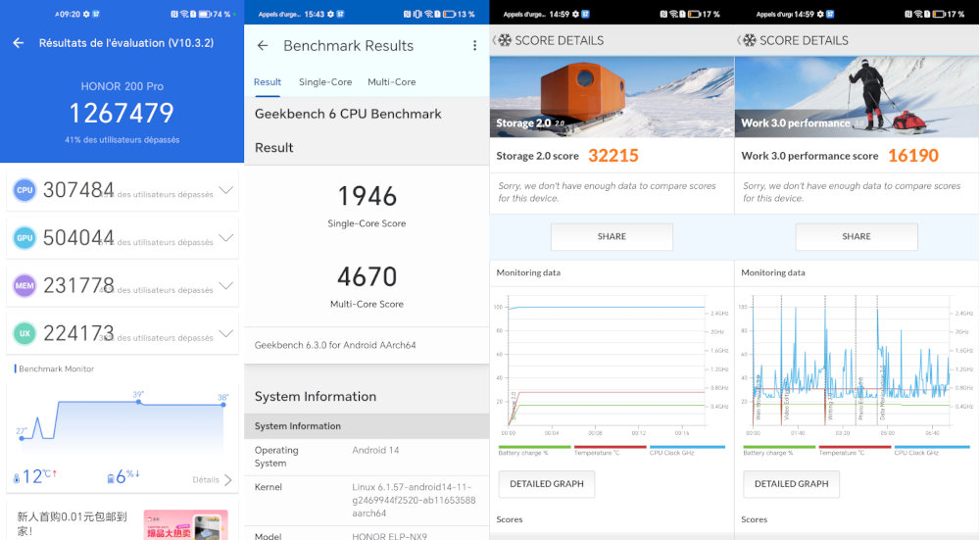Expand the GPU 504044 score row
980x540 pixels.
(x=225, y=237)
